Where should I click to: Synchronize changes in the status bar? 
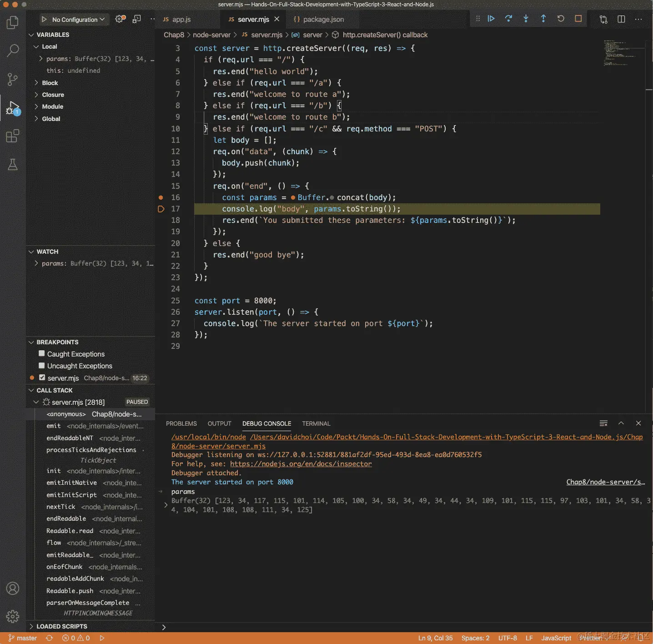pos(49,638)
